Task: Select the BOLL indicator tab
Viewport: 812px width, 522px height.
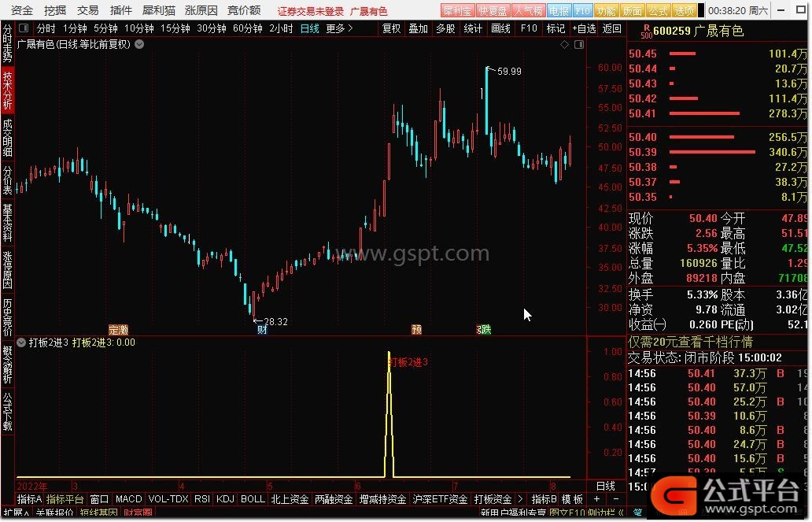Action: point(253,499)
